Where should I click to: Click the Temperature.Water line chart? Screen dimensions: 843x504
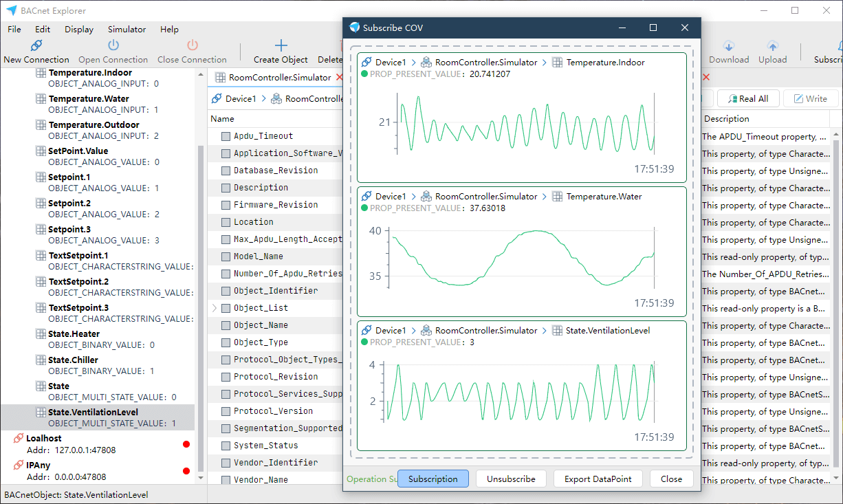[522, 258]
